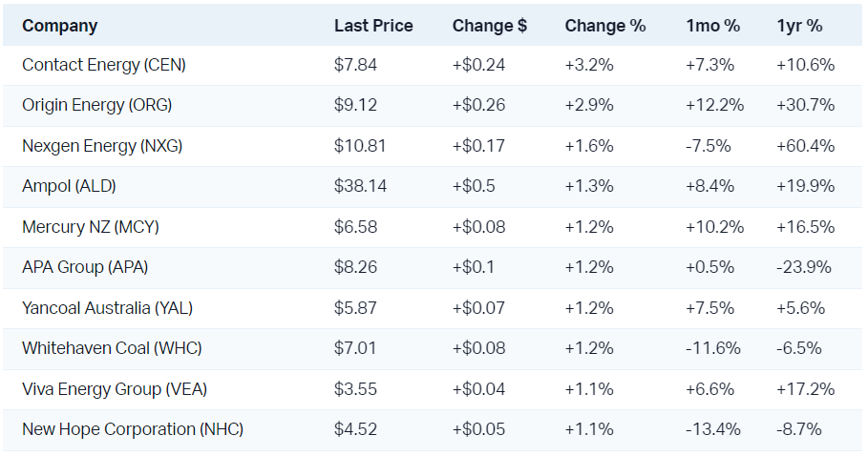Sort by Last Price column header

[x=373, y=26]
